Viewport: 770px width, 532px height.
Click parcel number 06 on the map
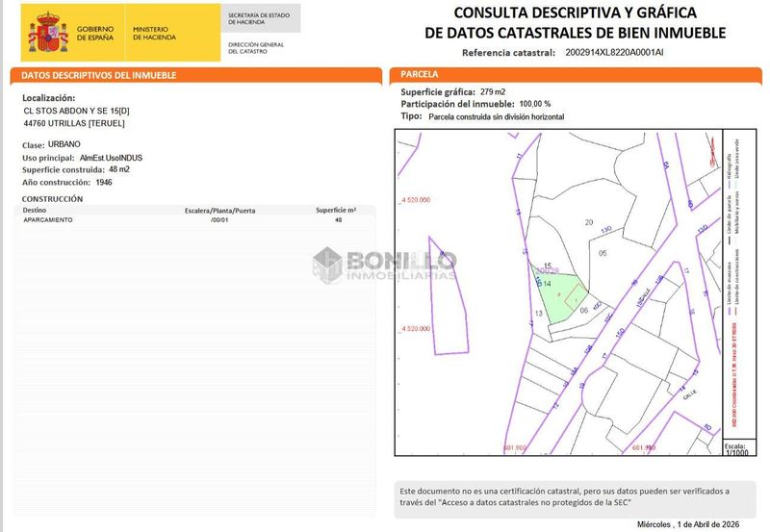[x=584, y=310]
